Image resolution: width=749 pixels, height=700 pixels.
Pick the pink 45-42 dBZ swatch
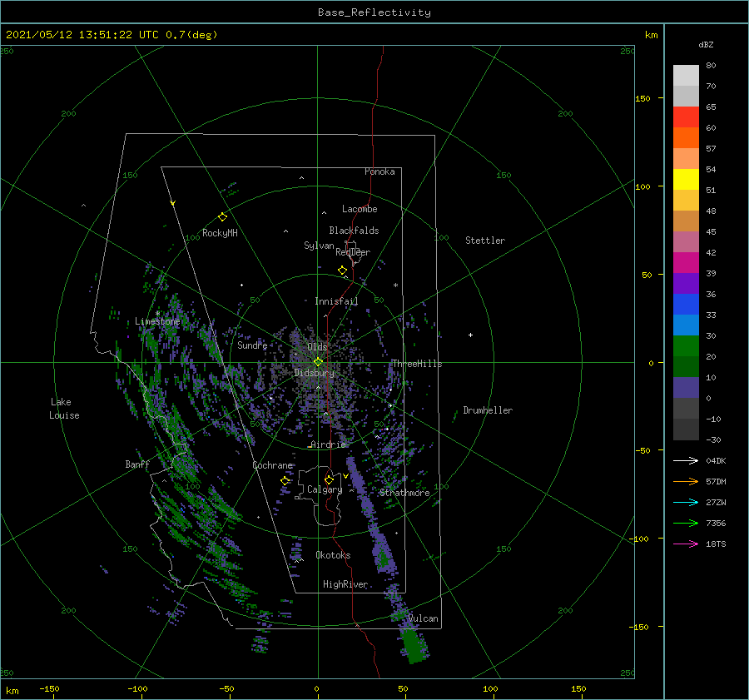click(x=686, y=242)
